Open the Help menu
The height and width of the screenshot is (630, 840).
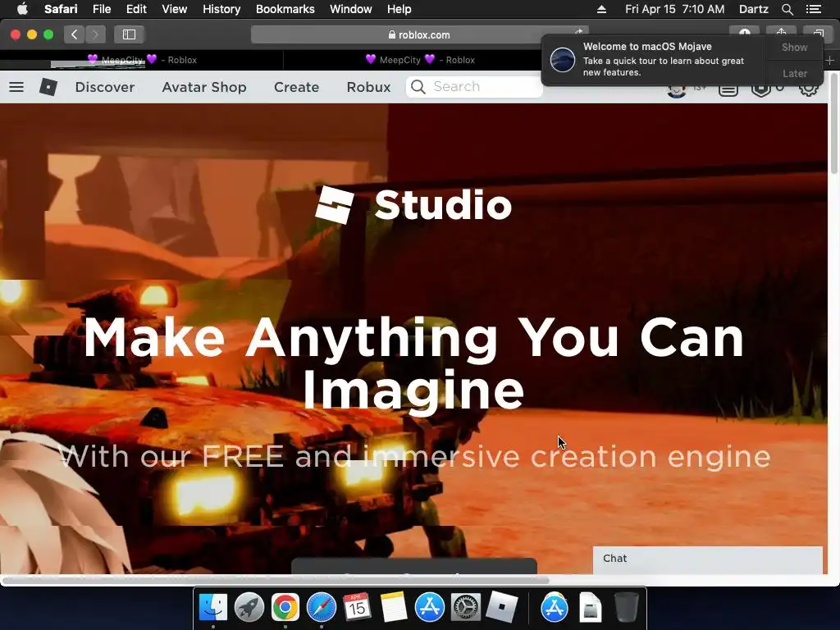[399, 9]
